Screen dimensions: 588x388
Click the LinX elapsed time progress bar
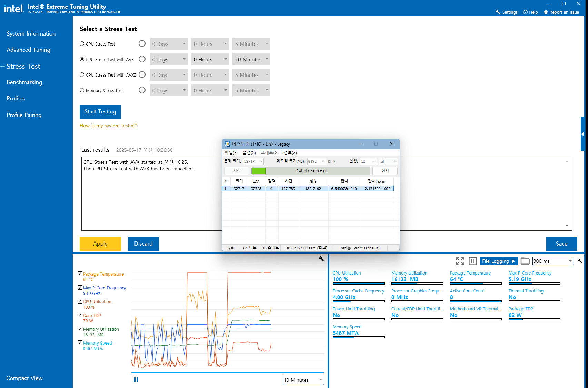[x=311, y=171]
